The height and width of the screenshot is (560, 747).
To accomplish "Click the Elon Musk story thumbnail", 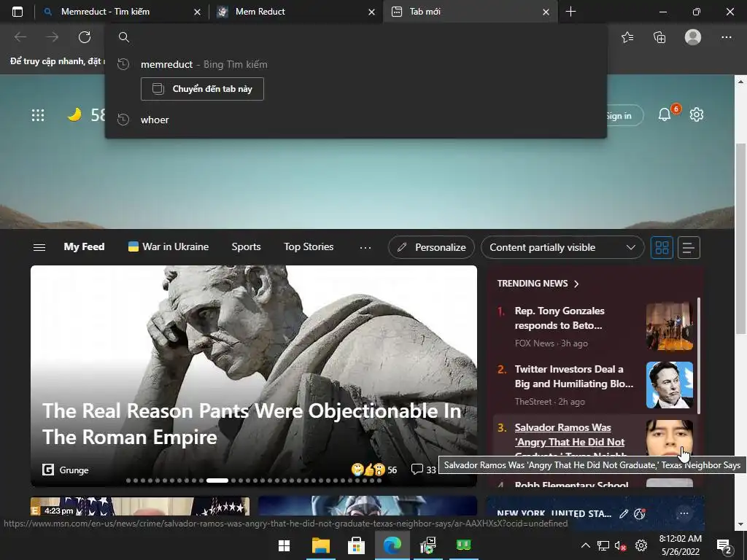I will (670, 385).
